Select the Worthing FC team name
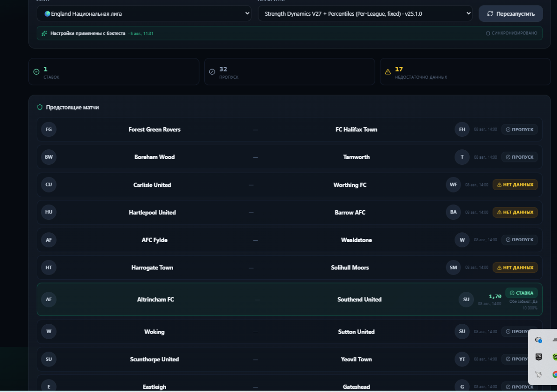The image size is (557, 392). click(350, 185)
